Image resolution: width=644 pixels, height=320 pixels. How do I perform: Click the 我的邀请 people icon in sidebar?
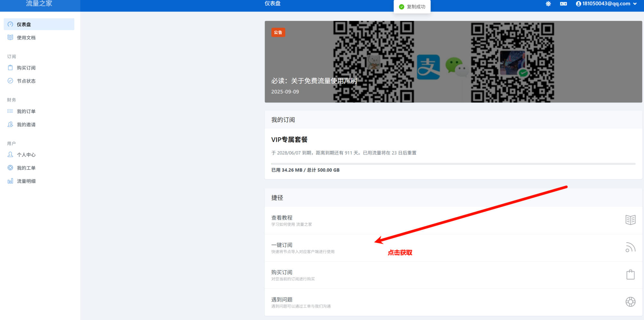coord(10,124)
